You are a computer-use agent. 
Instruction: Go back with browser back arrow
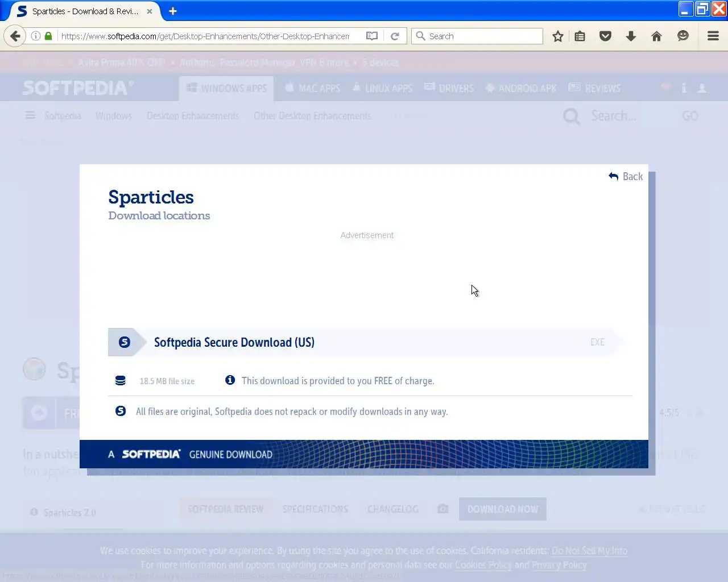[x=15, y=36]
